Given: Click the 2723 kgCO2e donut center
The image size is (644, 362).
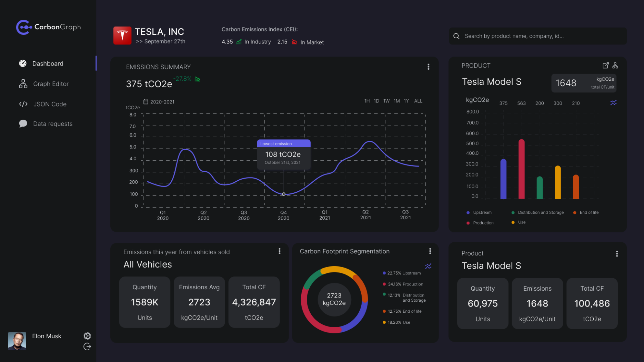Looking at the screenshot, I should coord(334,299).
